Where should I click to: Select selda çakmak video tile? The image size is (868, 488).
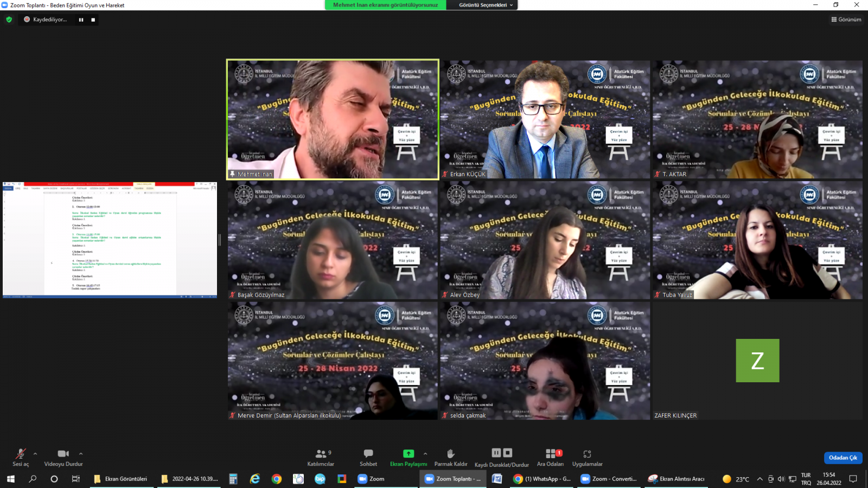click(x=545, y=361)
